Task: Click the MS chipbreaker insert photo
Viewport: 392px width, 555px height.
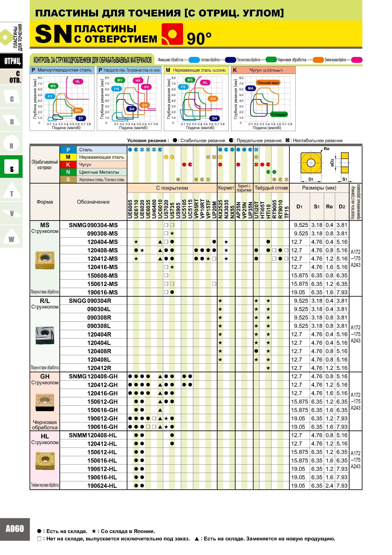Action: (x=45, y=260)
